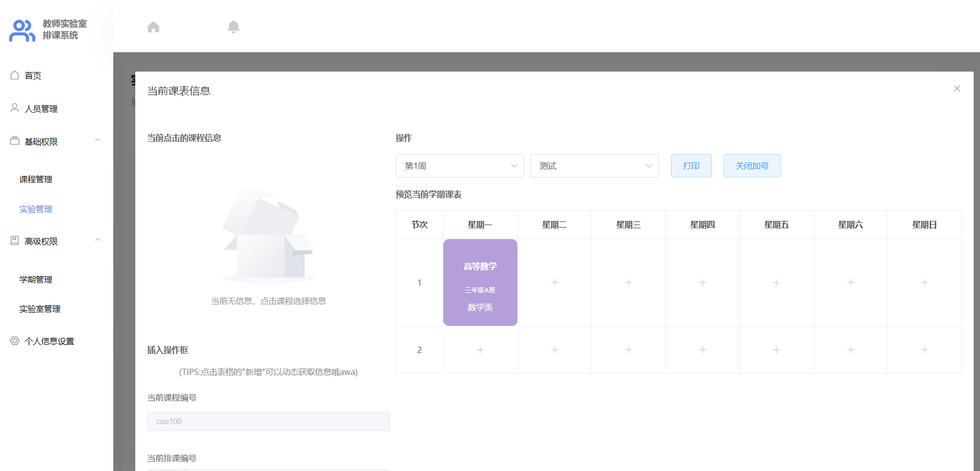Open 实验室管理 in sidebar

click(40, 309)
